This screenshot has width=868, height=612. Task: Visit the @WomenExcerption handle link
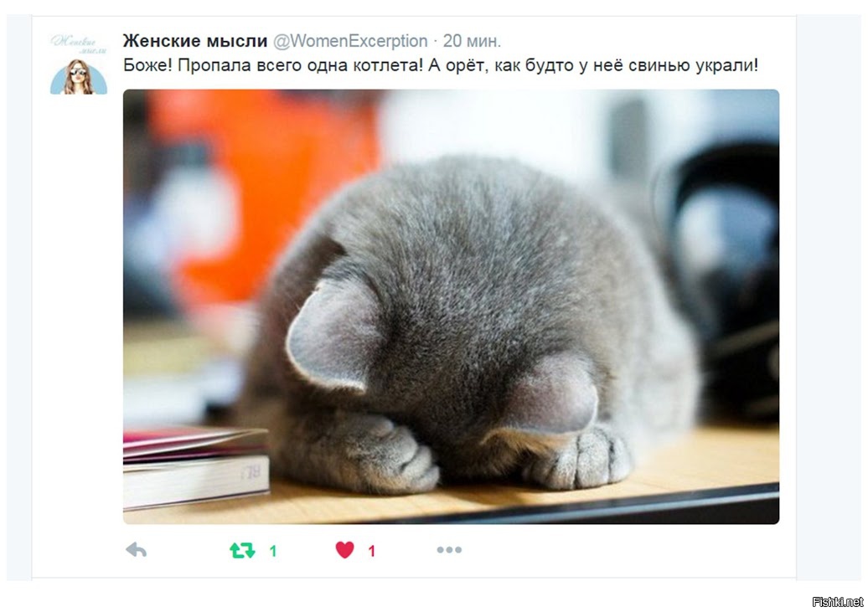[350, 41]
